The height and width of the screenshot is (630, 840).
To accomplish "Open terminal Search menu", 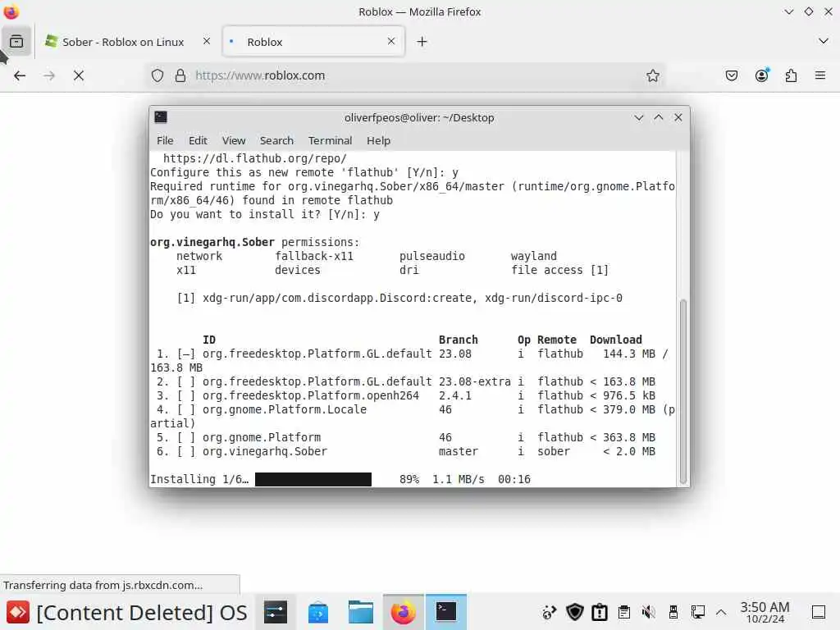I will (276, 140).
